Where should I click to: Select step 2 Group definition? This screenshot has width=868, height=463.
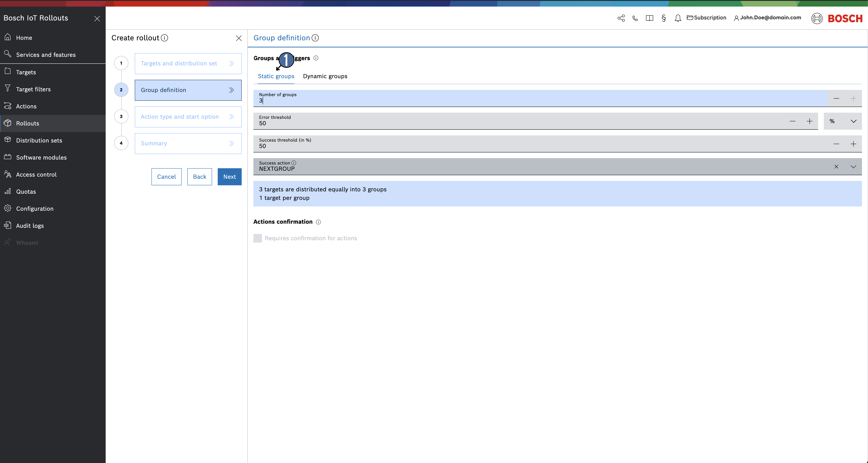(x=188, y=90)
